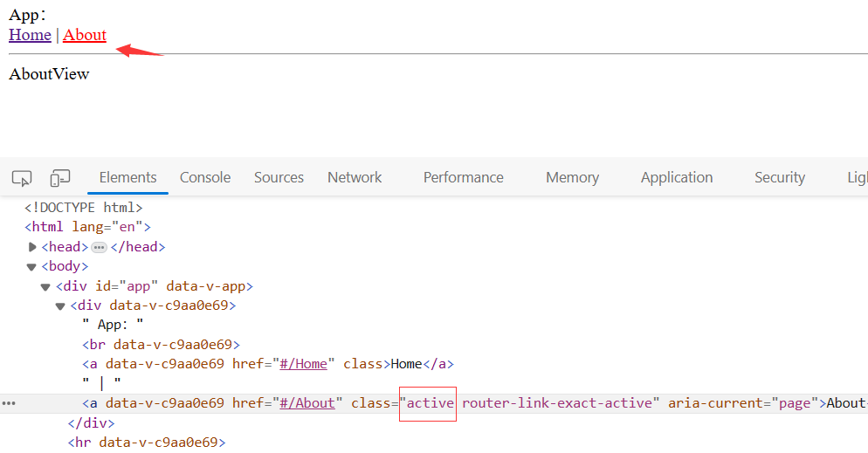Select the " | " text node row
Viewport: 868px width, 453px height.
pyautogui.click(x=101, y=383)
